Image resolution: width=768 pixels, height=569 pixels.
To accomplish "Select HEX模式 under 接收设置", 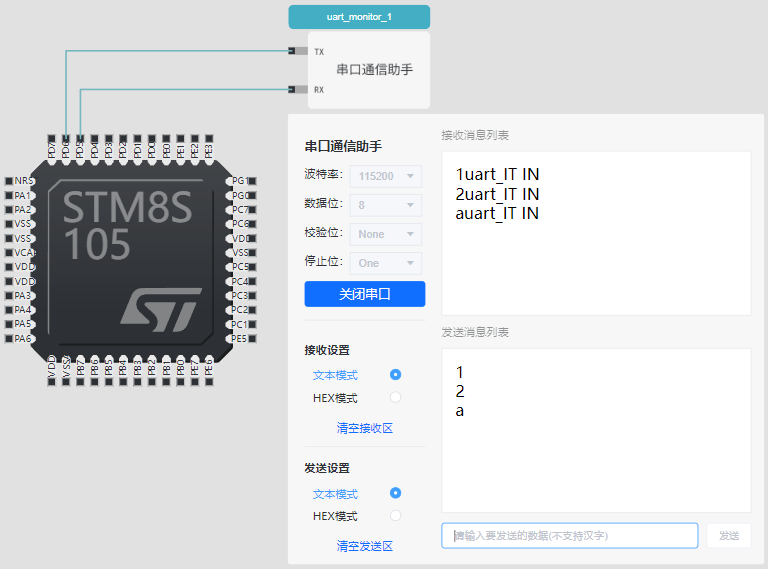I will point(395,397).
